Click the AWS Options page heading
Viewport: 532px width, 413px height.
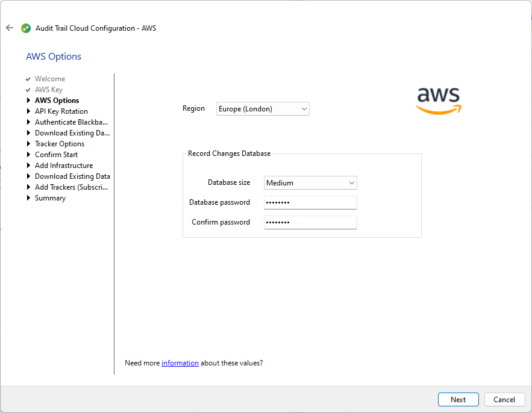(x=54, y=56)
